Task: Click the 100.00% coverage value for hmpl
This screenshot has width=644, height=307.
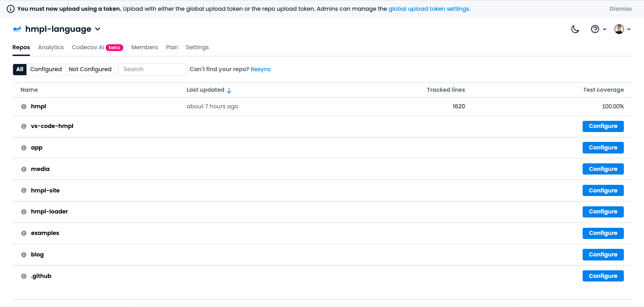Action: [x=613, y=107]
